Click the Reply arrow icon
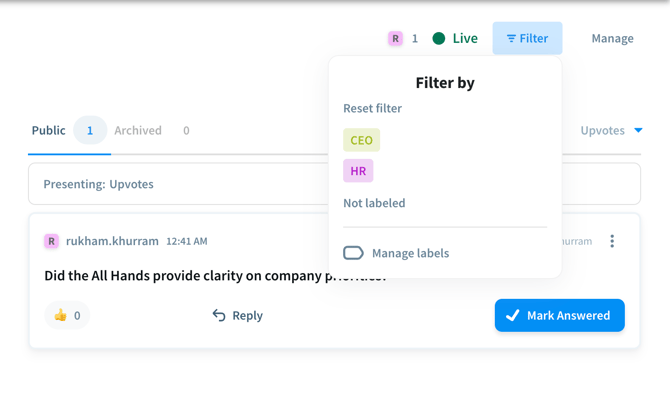The width and height of the screenshot is (670, 409). coord(219,315)
